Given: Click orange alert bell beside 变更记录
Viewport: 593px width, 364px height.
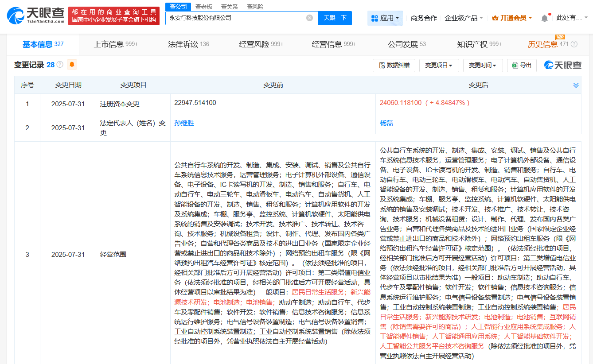Looking at the screenshot, I should (72, 65).
